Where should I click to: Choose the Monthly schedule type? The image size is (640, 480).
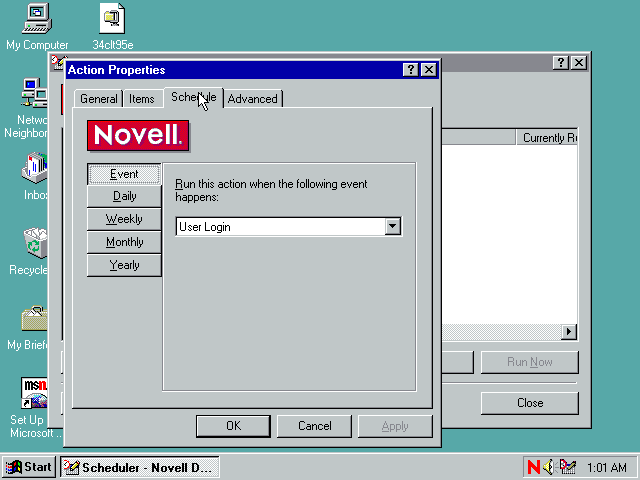click(124, 242)
